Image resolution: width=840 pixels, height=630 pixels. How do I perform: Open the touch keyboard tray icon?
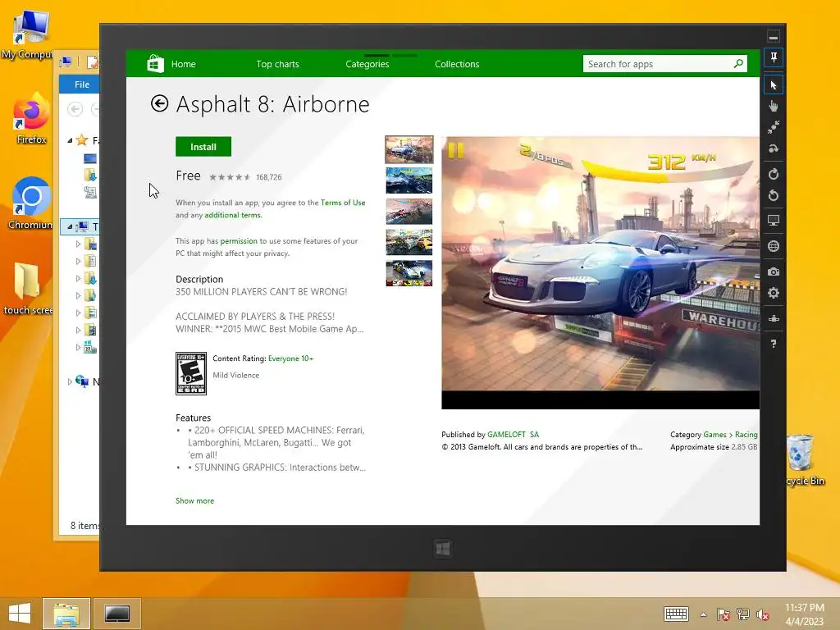pos(676,614)
